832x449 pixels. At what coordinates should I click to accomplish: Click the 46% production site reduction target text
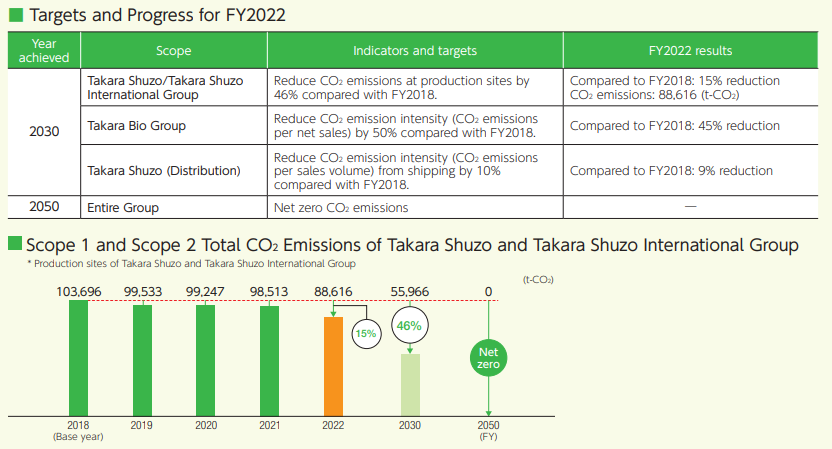pyautogui.click(x=402, y=88)
